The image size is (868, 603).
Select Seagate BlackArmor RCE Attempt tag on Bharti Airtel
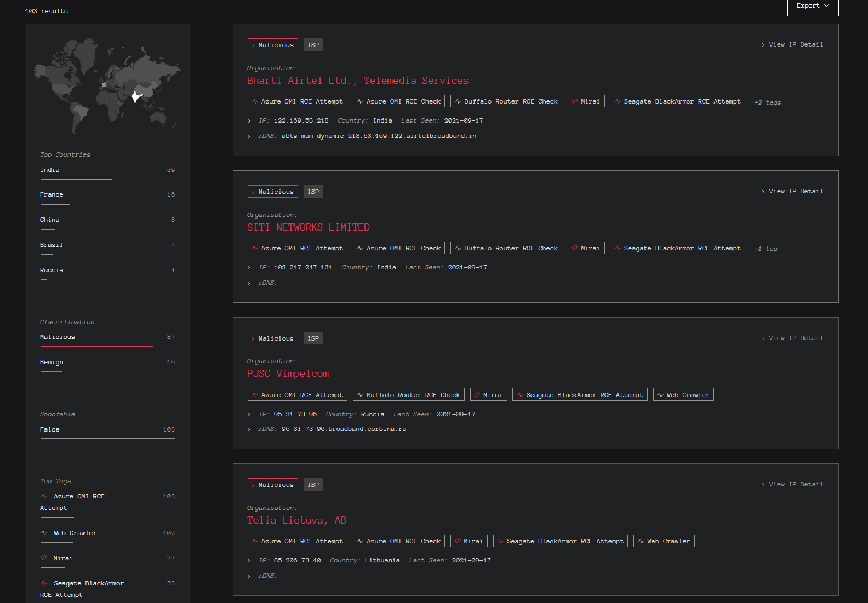point(677,101)
